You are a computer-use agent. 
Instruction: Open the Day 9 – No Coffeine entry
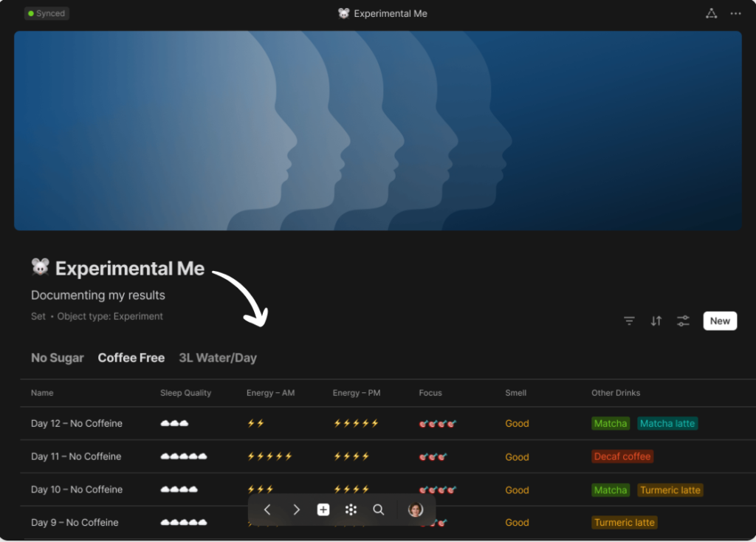click(75, 523)
